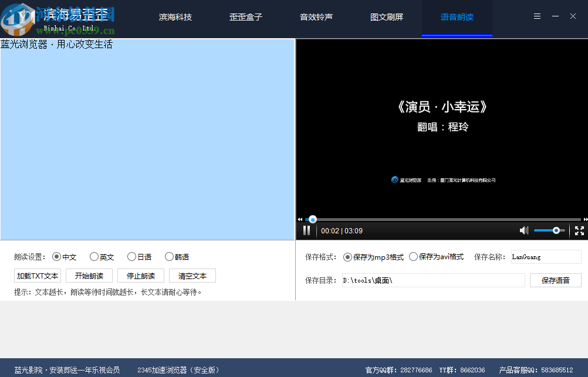Click 清空文本 to clear the text
Screen dimensions: 588x377
[192, 276]
